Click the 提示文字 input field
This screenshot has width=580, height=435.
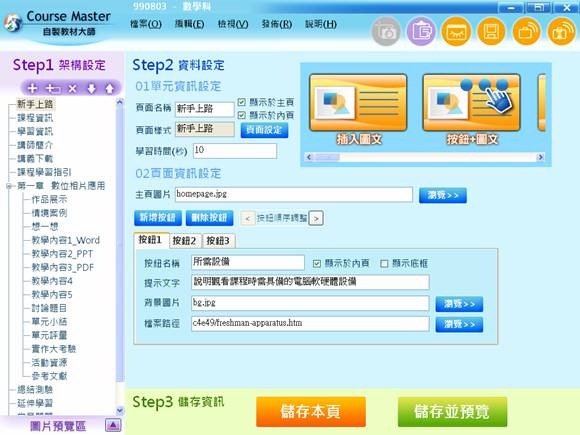310,282
